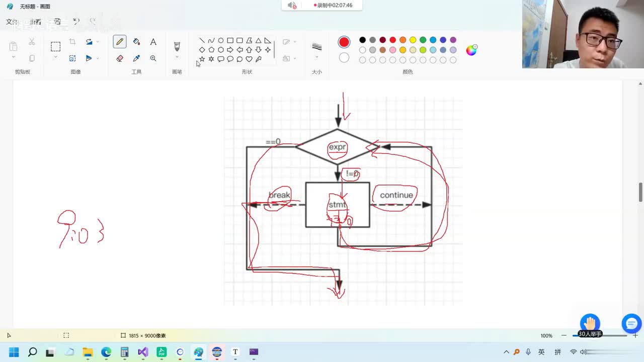Select the Brushes tool
Viewport: 644px width, 362px height.
click(177, 46)
